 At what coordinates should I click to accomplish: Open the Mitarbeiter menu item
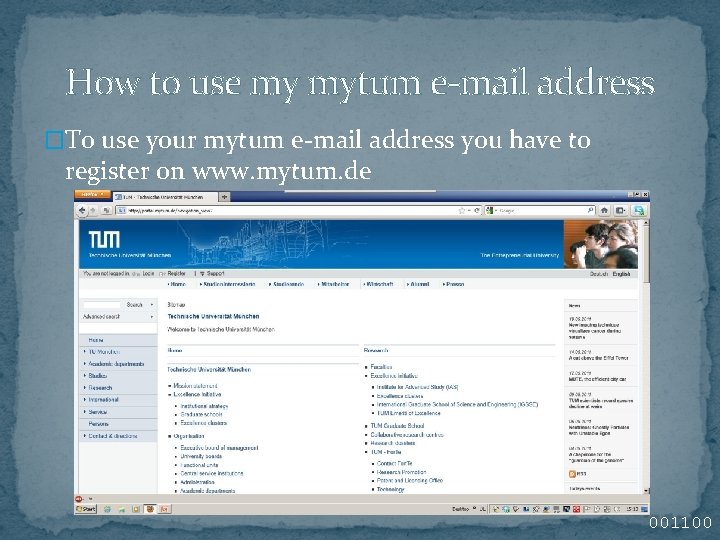pos(335,284)
